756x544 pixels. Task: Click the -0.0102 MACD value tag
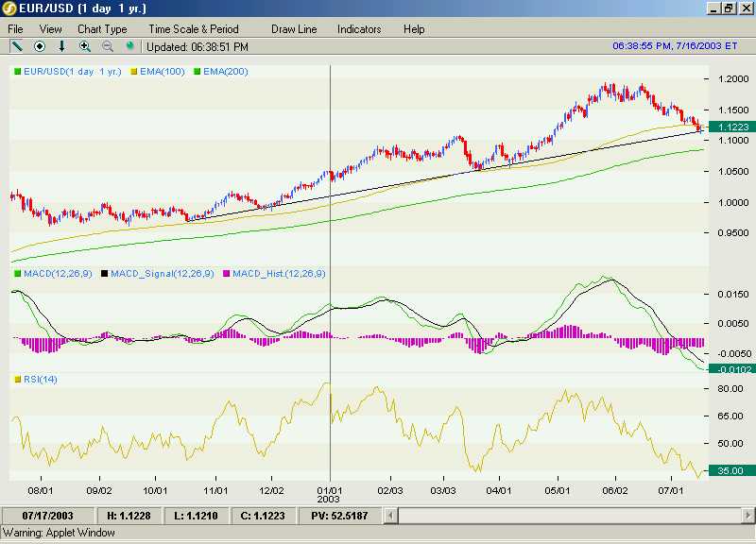pos(733,369)
